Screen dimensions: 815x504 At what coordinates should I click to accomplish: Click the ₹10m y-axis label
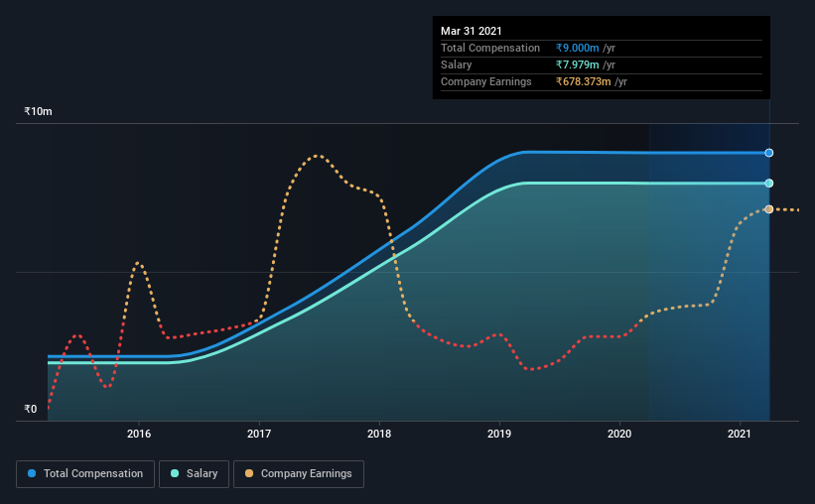tap(38, 111)
